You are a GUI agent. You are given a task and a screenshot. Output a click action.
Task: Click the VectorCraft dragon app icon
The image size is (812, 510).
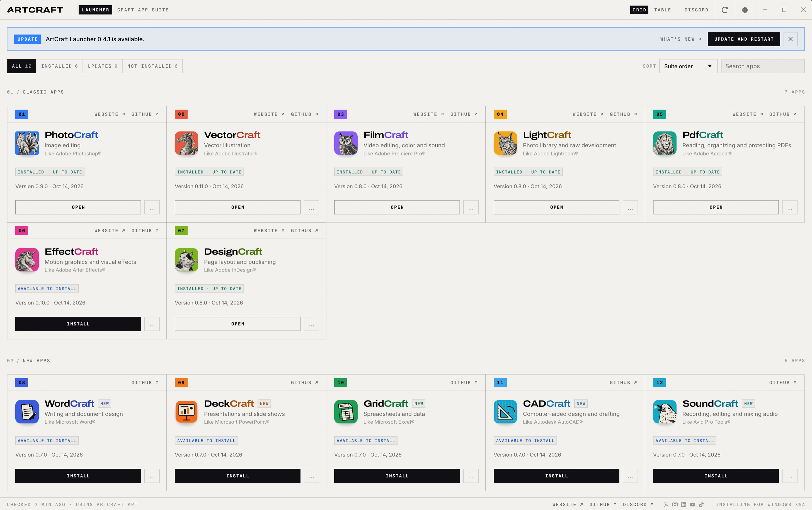point(186,143)
